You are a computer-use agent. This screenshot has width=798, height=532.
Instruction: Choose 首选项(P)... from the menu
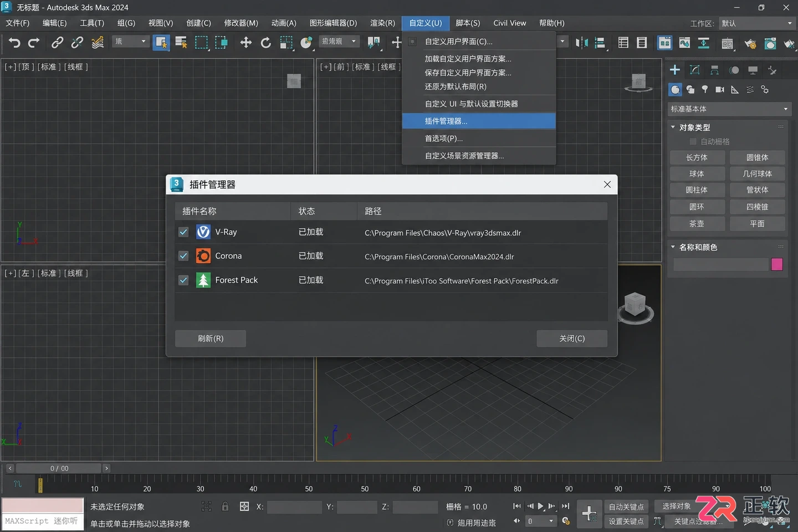[x=479, y=139]
